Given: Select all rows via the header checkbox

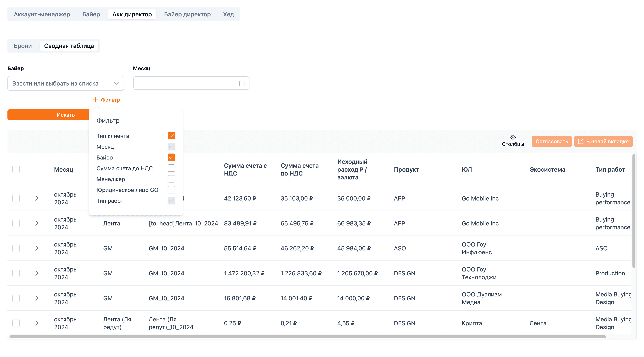Looking at the screenshot, I should pyautogui.click(x=16, y=170).
